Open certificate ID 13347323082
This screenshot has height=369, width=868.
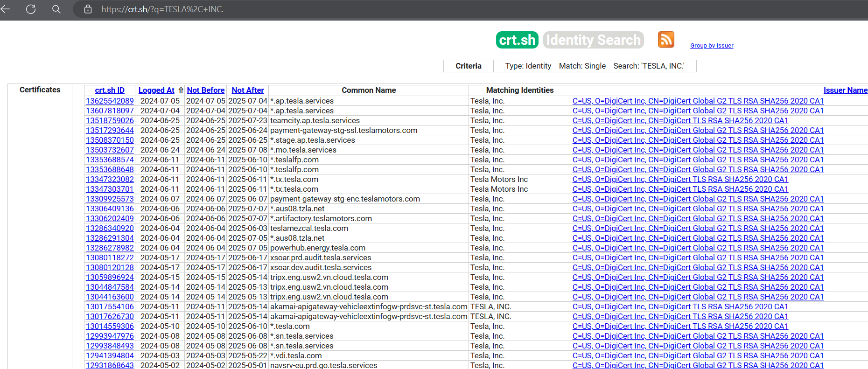tap(110, 180)
